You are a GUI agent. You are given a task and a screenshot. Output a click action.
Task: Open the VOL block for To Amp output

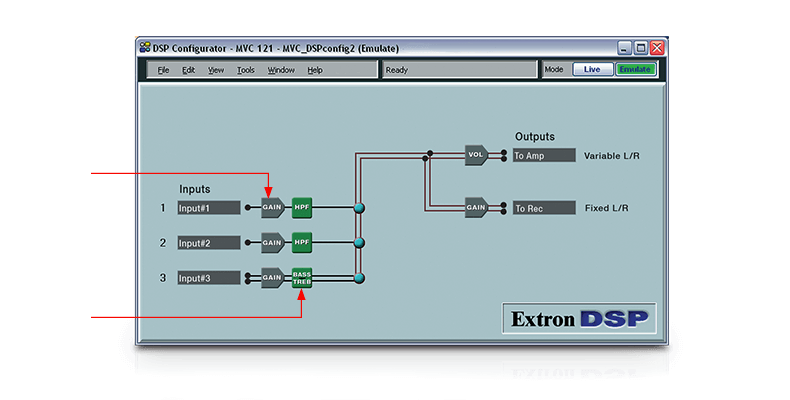(477, 155)
